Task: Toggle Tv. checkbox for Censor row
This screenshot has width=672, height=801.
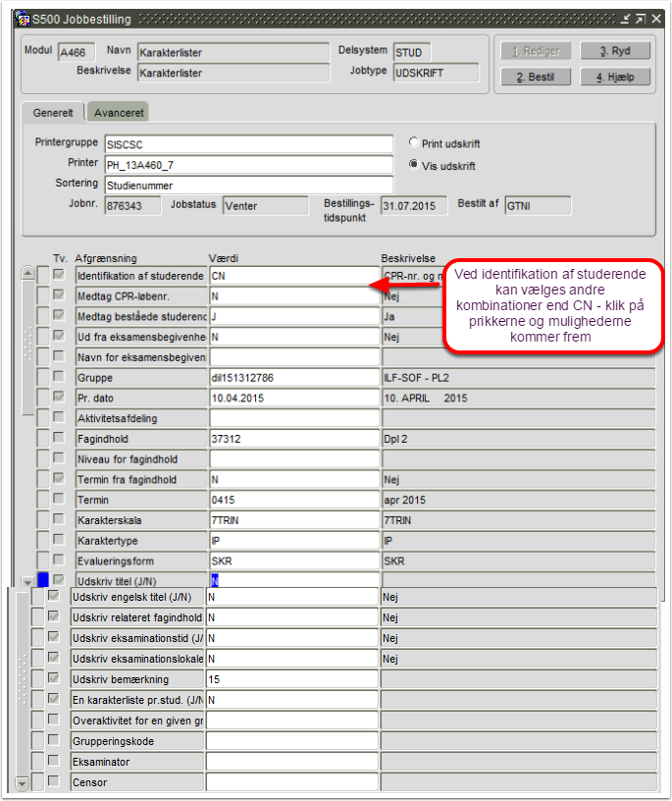Action: tap(54, 781)
